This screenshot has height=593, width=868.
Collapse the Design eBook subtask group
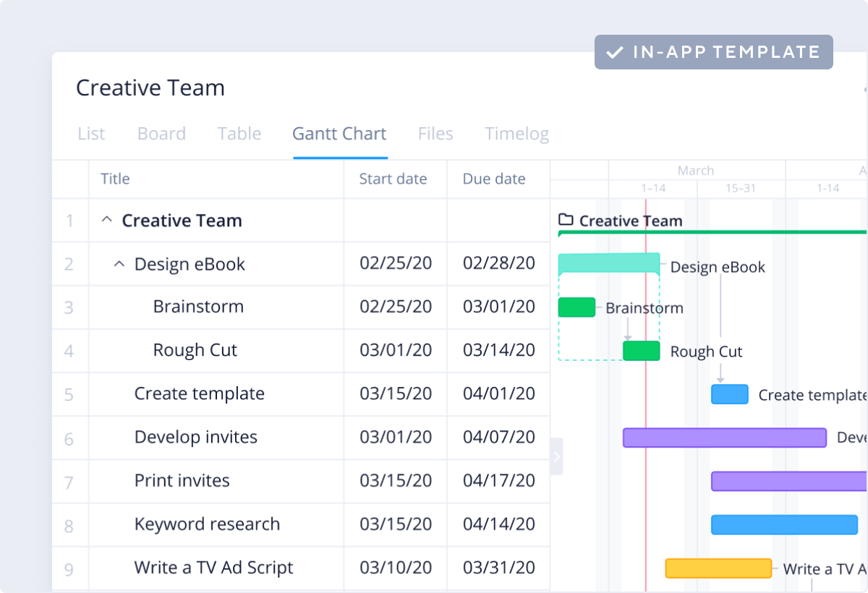[119, 264]
